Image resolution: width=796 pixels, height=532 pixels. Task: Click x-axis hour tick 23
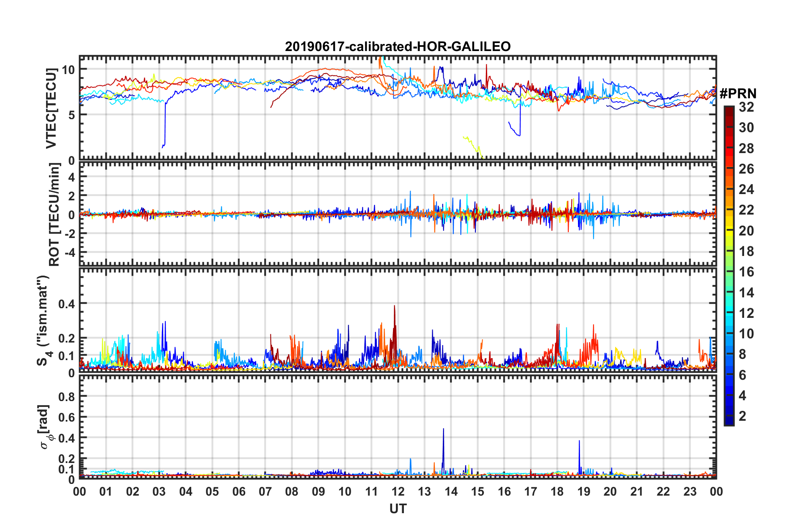(690, 491)
